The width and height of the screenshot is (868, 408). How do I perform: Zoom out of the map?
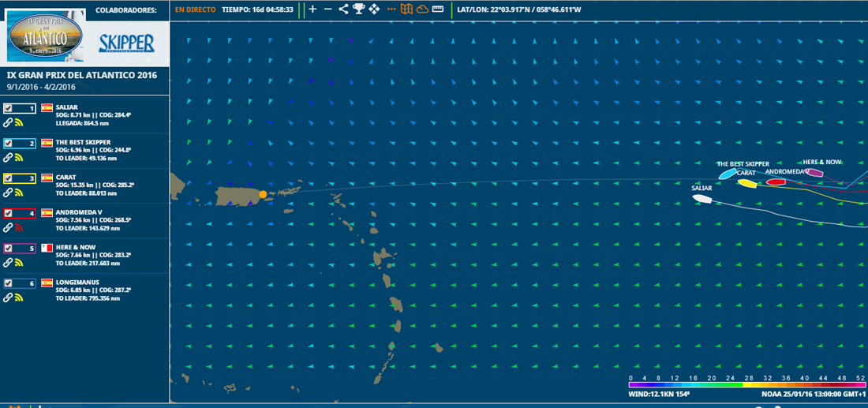pyautogui.click(x=328, y=9)
